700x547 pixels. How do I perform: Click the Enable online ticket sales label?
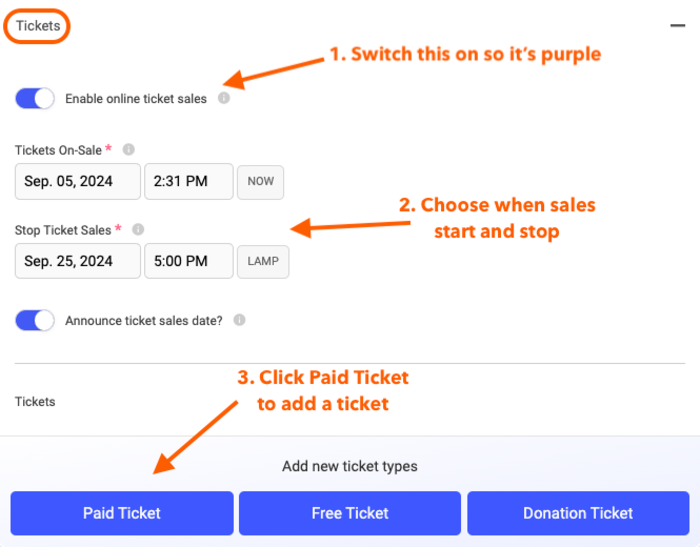[136, 99]
